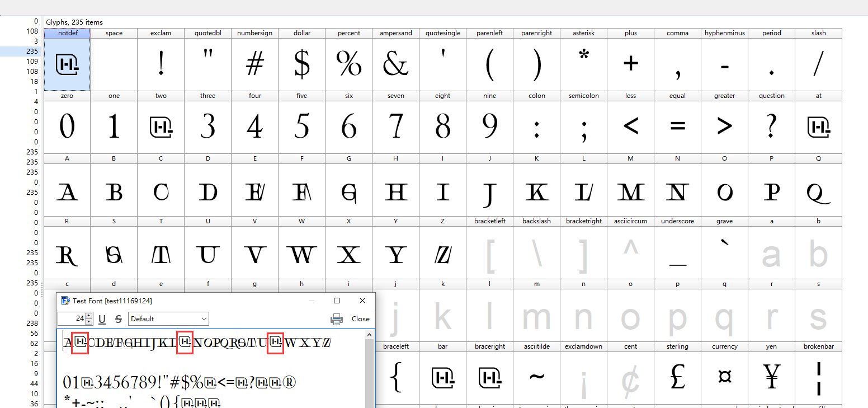Select the sterling glyph cell
This screenshot has width=868, height=408.
pyautogui.click(x=678, y=373)
